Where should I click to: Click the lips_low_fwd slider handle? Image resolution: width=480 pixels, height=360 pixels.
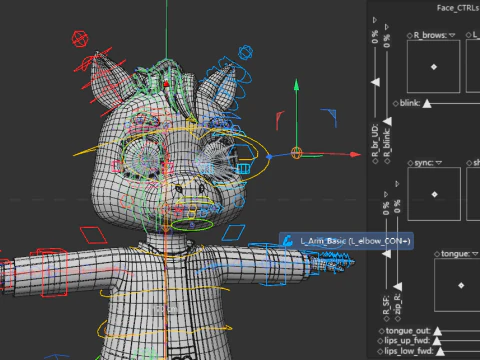coord(440,351)
